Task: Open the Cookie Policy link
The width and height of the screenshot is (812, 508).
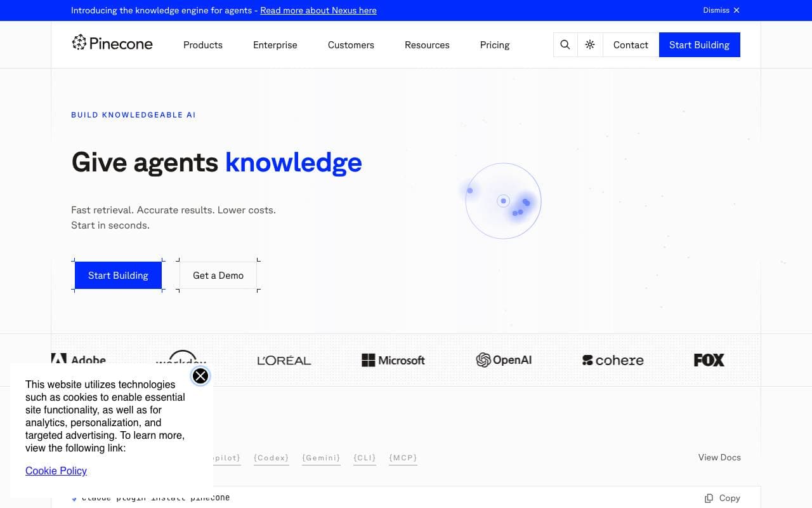Action: click(x=56, y=471)
